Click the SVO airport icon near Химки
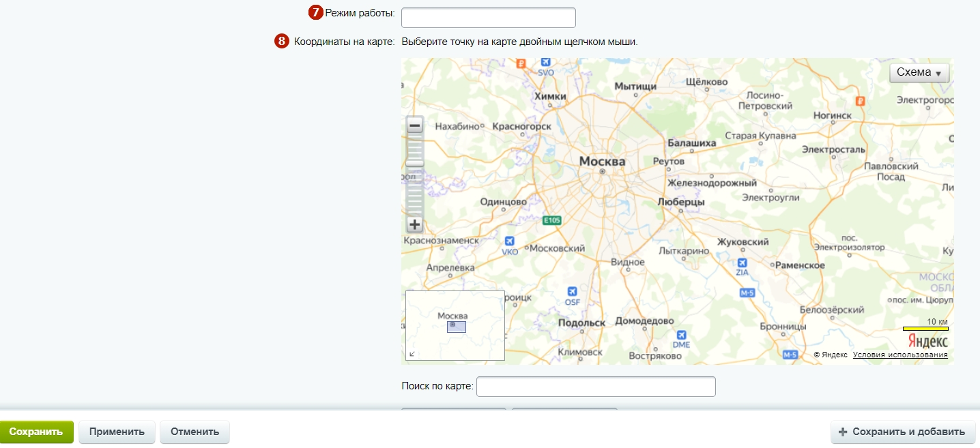 pos(545,63)
